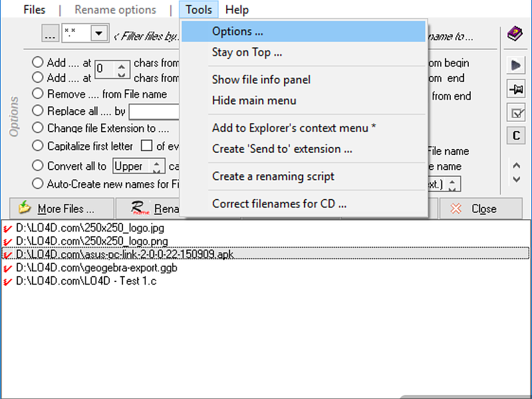532x399 pixels.
Task: Click up arrow of the (ext.) spinner
Action: click(x=452, y=181)
